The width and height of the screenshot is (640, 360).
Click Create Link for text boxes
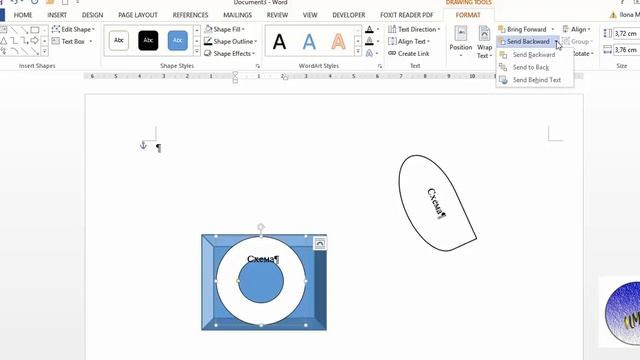click(409, 53)
